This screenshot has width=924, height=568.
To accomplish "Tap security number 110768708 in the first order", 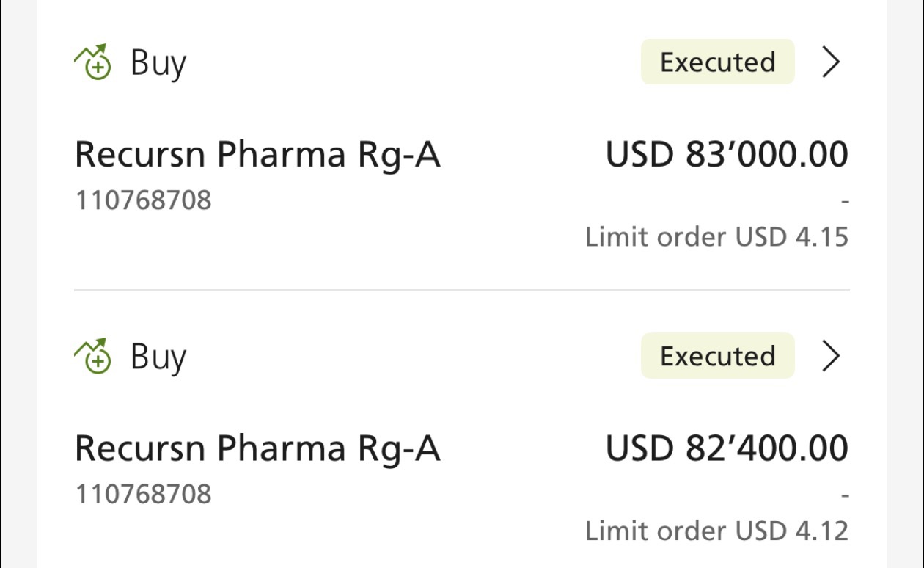I will [x=144, y=200].
